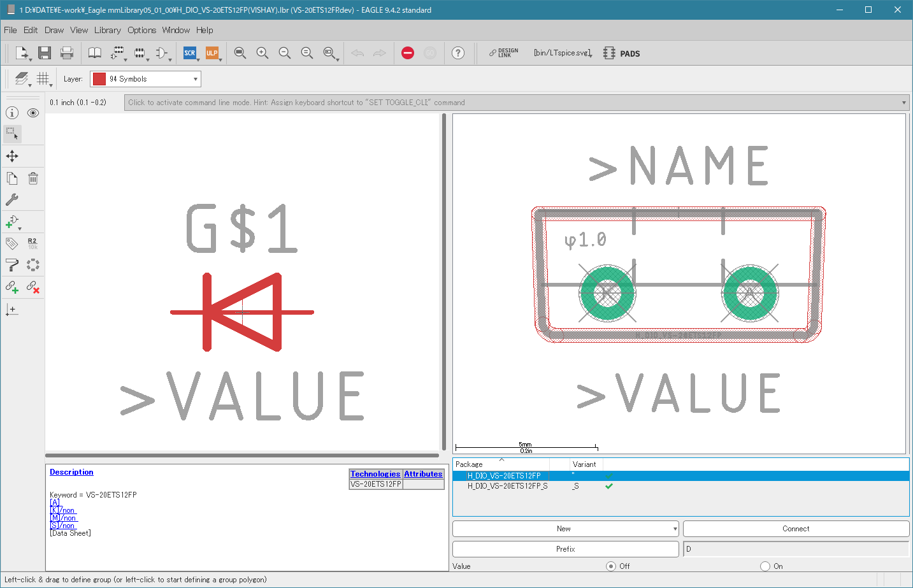Open the New package dropdown button
Viewport: 913px width, 588px height.
565,529
